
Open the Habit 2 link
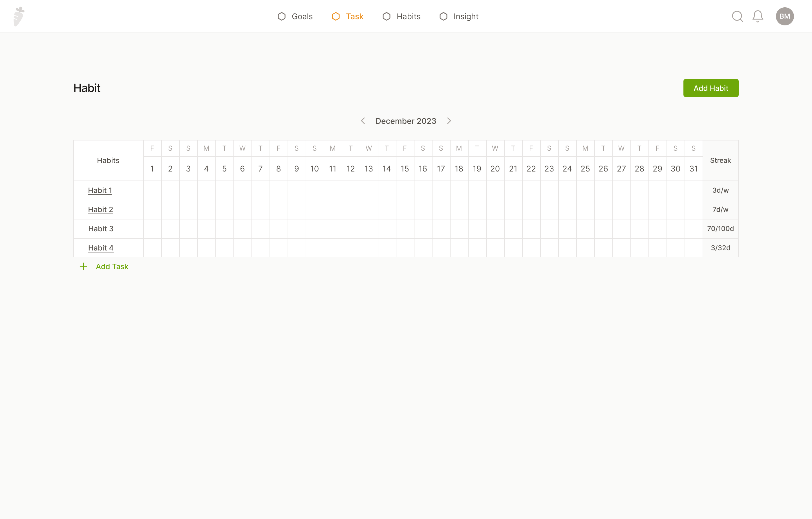click(100, 209)
